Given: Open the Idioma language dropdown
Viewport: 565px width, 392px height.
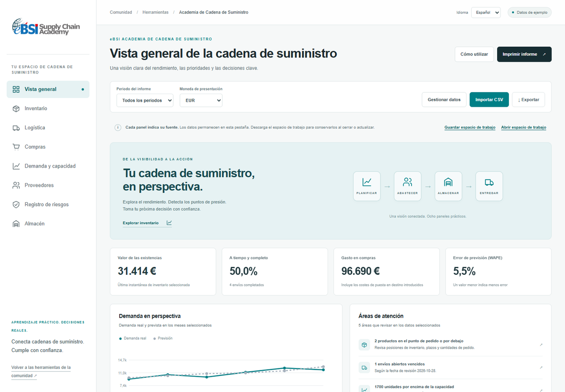Looking at the screenshot, I should point(486,12).
